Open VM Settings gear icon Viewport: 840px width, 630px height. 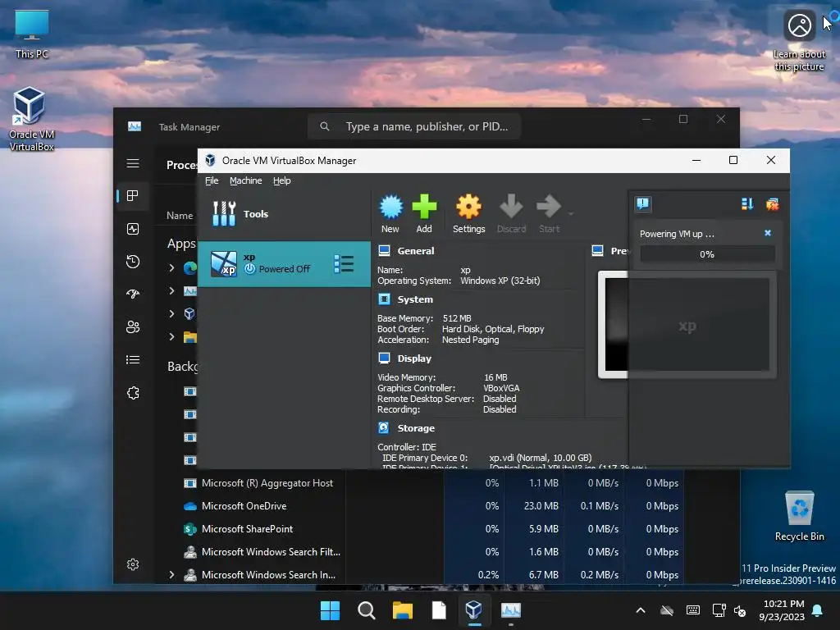coord(468,213)
